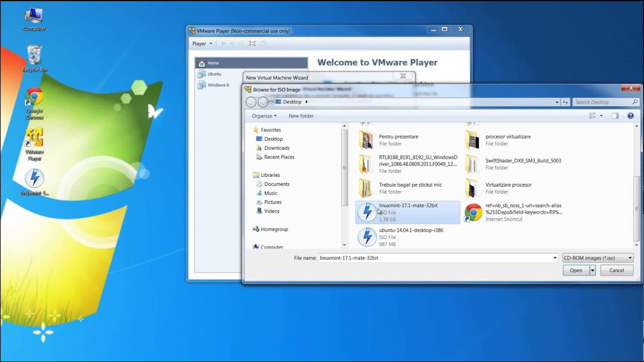Select the linuxmint ISO icon on the desktop
This screenshot has height=362, width=644.
tap(34, 183)
